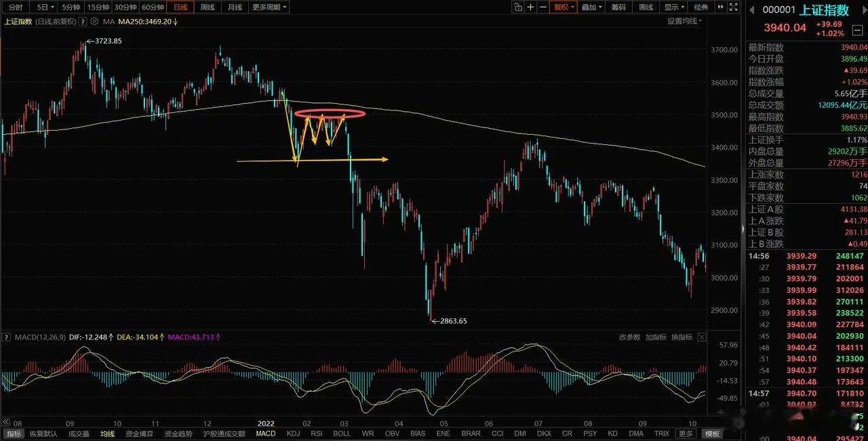
Task: Select DMI indicator tab
Action: [x=520, y=434]
